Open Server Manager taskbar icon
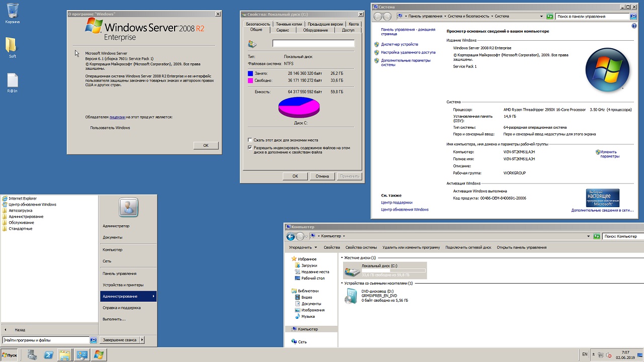This screenshot has height=362, width=644. click(x=32, y=355)
